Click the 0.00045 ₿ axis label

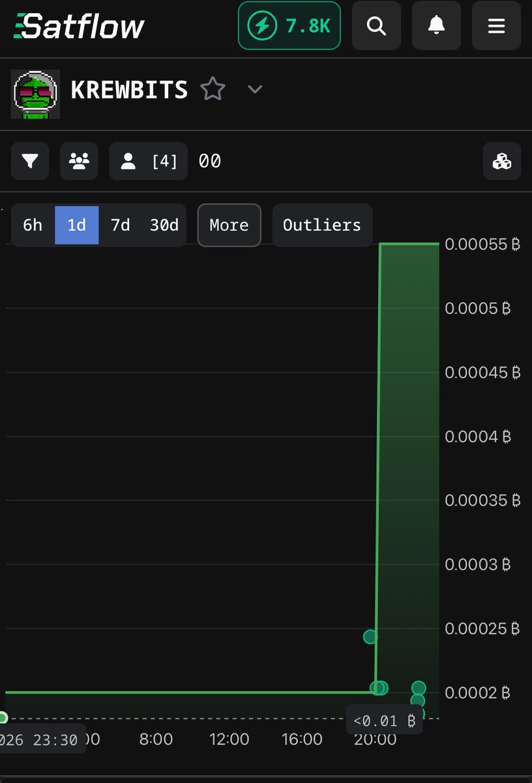(x=483, y=372)
